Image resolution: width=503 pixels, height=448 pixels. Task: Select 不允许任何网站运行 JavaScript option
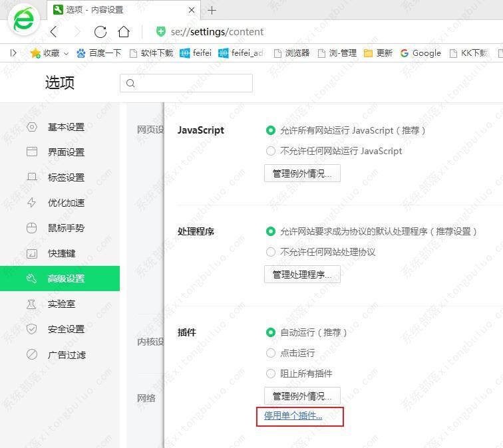pyautogui.click(x=271, y=151)
